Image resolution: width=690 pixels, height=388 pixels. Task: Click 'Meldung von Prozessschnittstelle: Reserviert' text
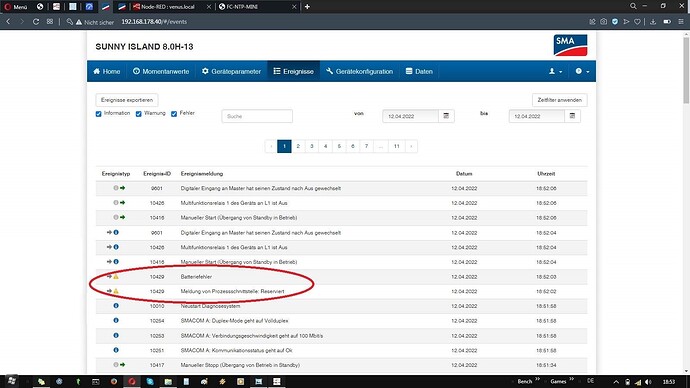(232, 291)
